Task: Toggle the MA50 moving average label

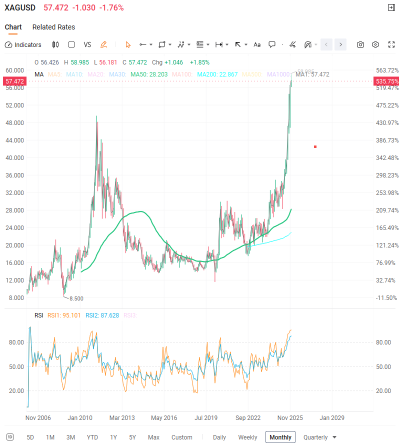Action: 149,74
